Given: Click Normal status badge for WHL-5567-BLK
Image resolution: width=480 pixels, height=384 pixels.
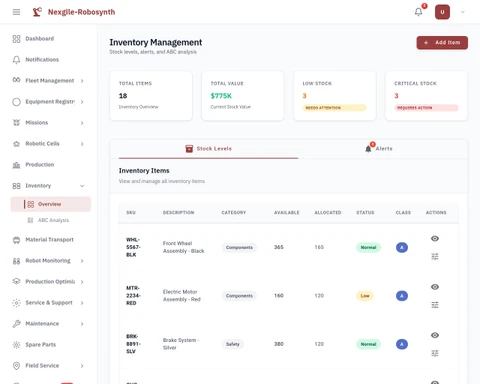Looking at the screenshot, I should 368,247.
